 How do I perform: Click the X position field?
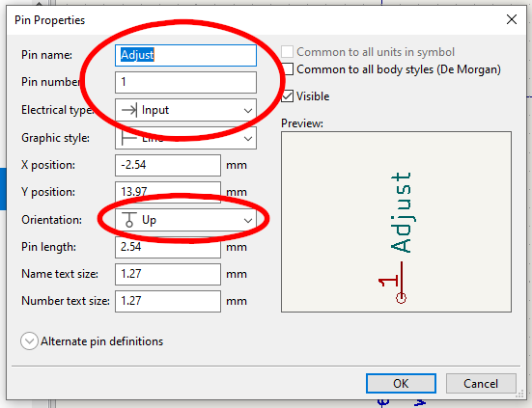coord(168,165)
